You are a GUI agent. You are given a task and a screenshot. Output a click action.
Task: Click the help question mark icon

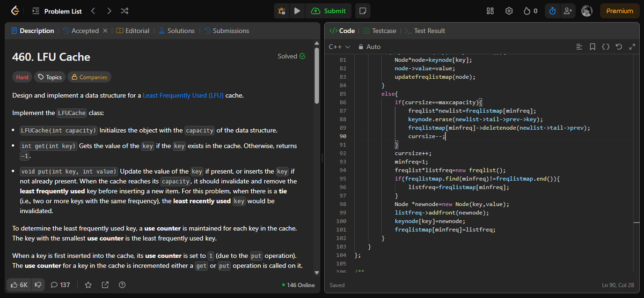(x=122, y=285)
